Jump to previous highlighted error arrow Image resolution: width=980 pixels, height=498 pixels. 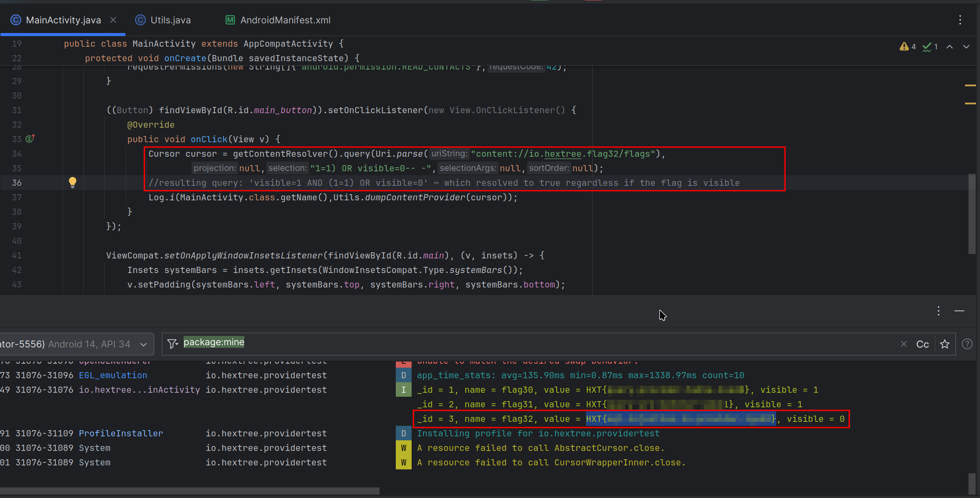pyautogui.click(x=950, y=47)
